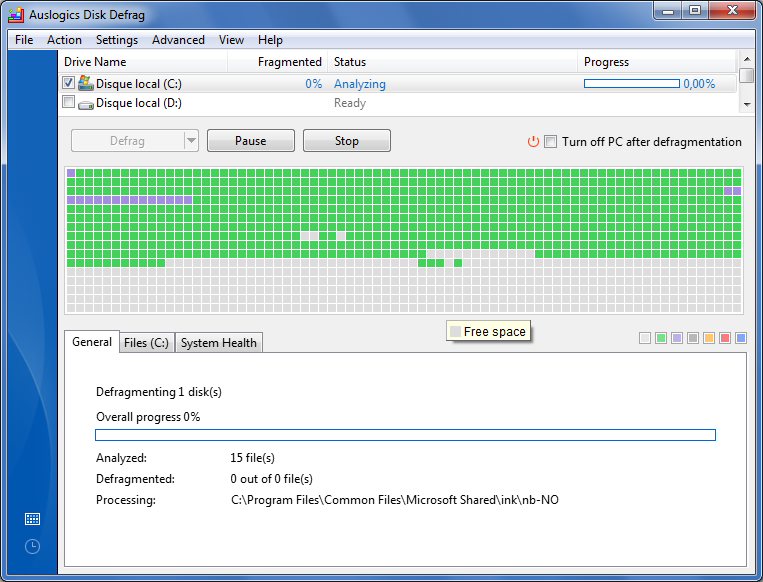763x582 pixels.
Task: Click the green legend swatch
Action: pyautogui.click(x=661, y=338)
